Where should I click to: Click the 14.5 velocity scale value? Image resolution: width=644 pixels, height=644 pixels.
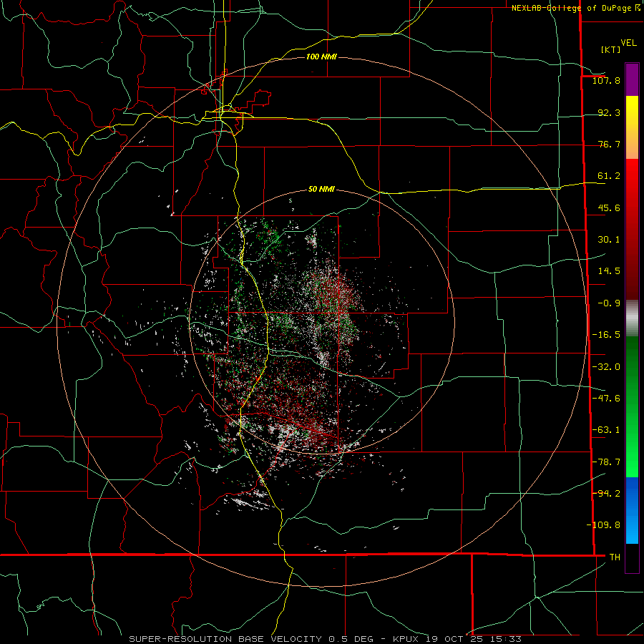click(x=609, y=271)
